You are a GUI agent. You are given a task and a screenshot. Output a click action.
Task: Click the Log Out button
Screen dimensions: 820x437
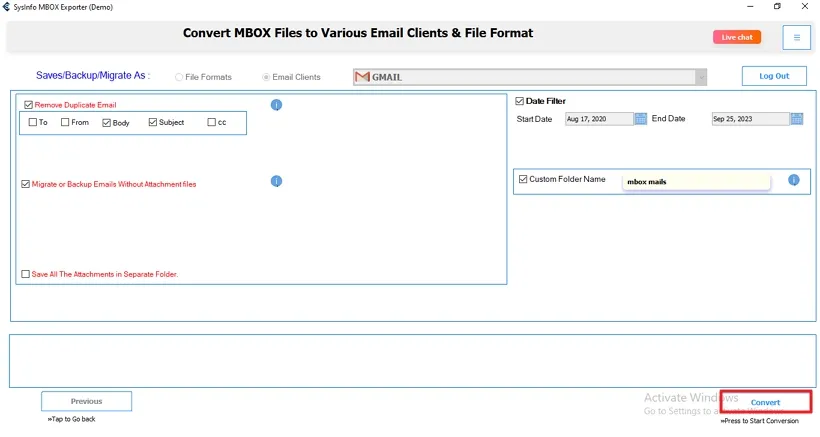click(774, 76)
